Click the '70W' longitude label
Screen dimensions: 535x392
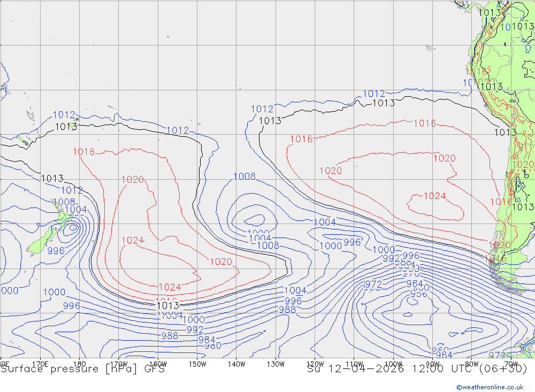click(x=511, y=364)
